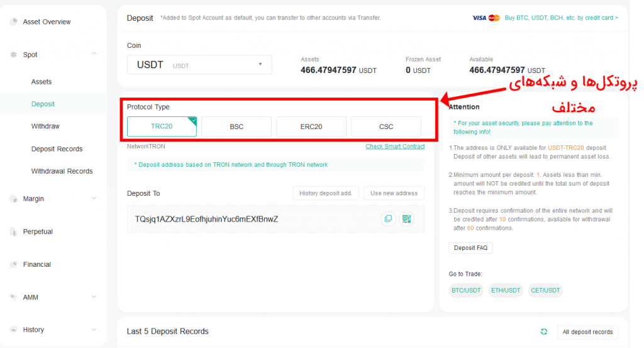Go to BTC/USDT trading pair
The image size is (644, 348).
[x=466, y=291]
